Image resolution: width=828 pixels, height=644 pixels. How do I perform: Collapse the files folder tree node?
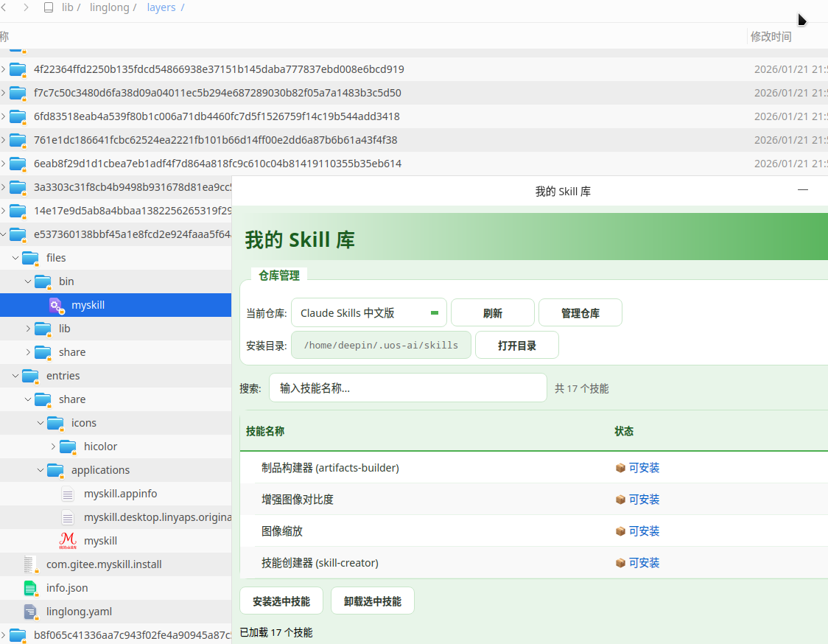click(x=15, y=258)
